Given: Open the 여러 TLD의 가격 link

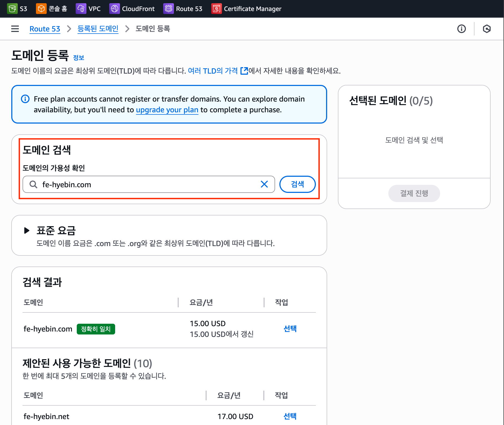Looking at the screenshot, I should pyautogui.click(x=213, y=71).
